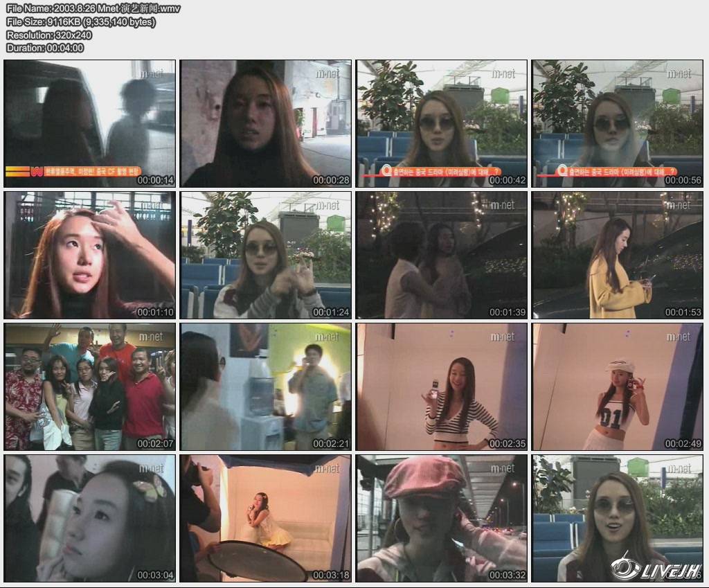Open the thumbnail timestamped 00:00:14
This screenshot has width=709, height=588.
(90, 123)
